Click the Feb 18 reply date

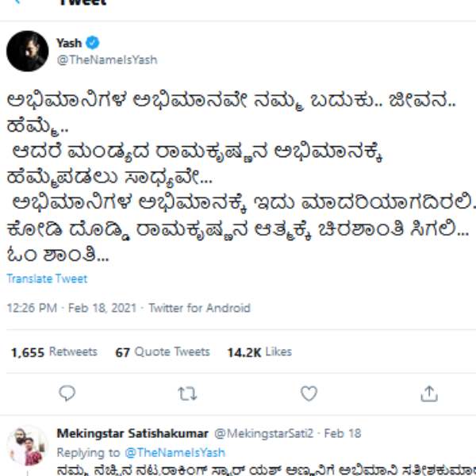pyautogui.click(x=343, y=434)
